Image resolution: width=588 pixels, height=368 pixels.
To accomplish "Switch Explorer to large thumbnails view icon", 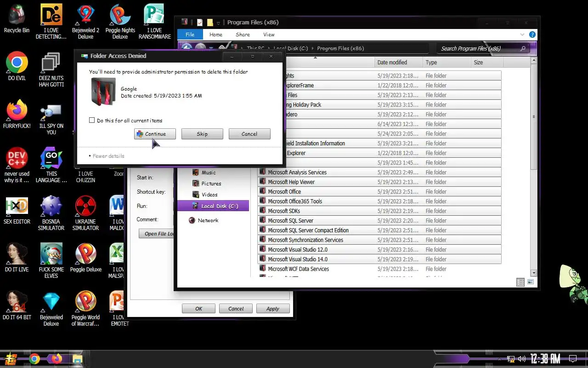I will point(531,282).
